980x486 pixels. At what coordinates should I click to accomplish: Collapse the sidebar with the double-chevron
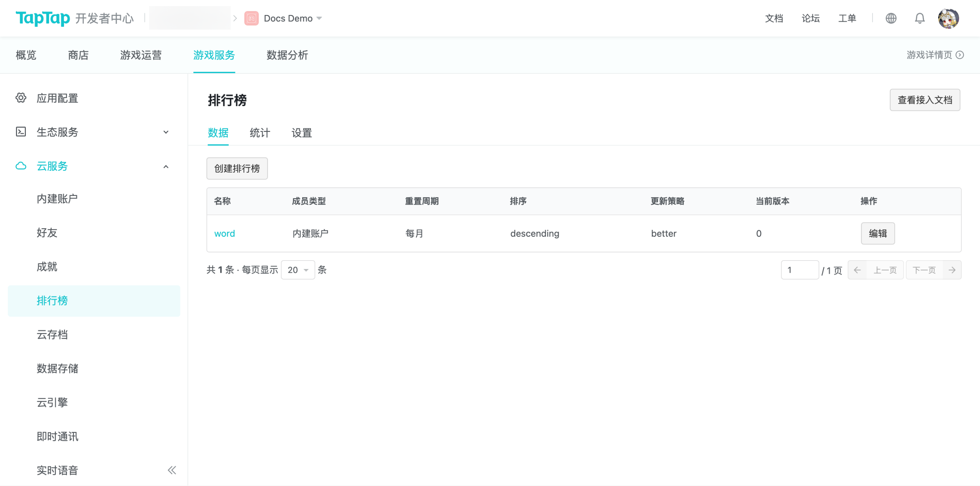pyautogui.click(x=171, y=470)
